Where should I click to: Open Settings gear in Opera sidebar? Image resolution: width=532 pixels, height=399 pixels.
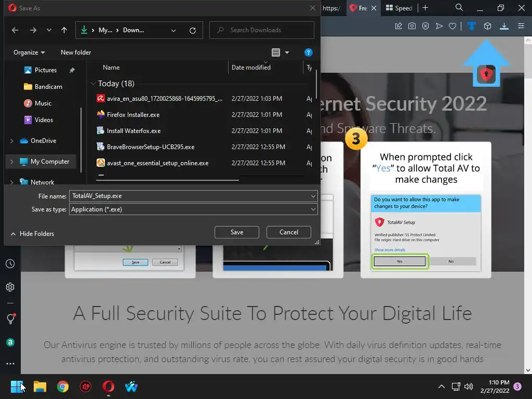pyautogui.click(x=10, y=287)
